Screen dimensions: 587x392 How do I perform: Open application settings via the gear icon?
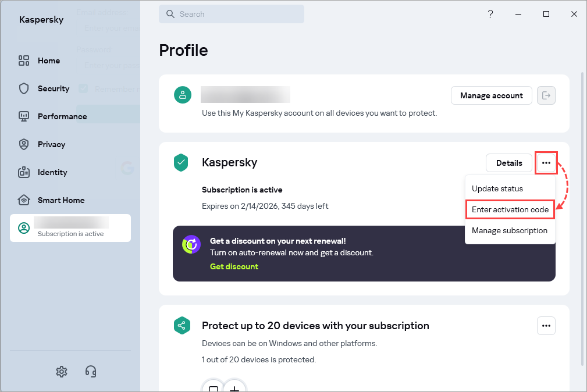(61, 371)
